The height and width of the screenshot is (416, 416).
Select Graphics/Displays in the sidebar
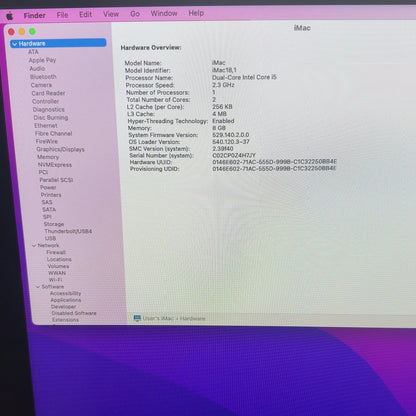tap(60, 149)
